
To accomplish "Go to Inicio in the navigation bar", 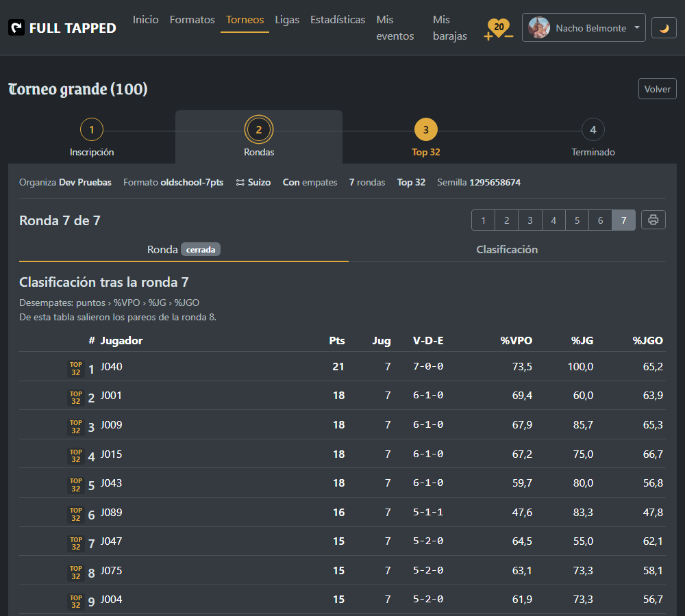I will click(x=145, y=20).
